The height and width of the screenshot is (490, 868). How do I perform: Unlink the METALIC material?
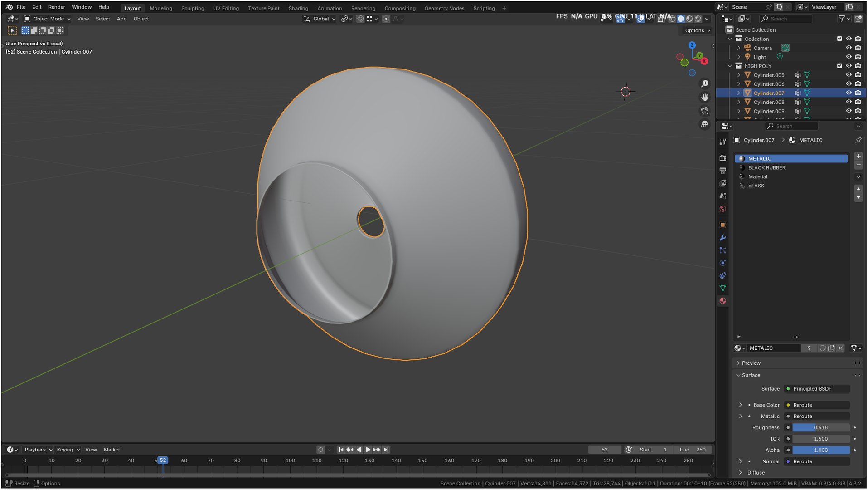click(840, 348)
